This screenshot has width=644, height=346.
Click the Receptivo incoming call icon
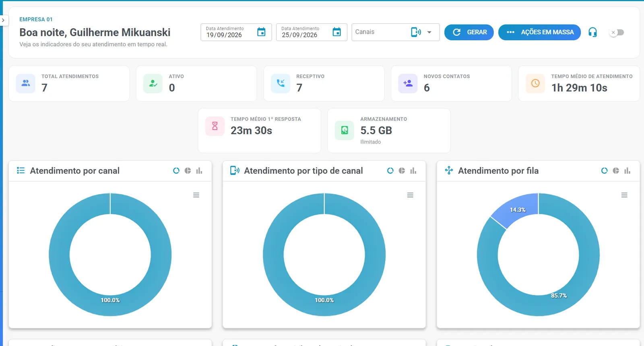coord(281,83)
